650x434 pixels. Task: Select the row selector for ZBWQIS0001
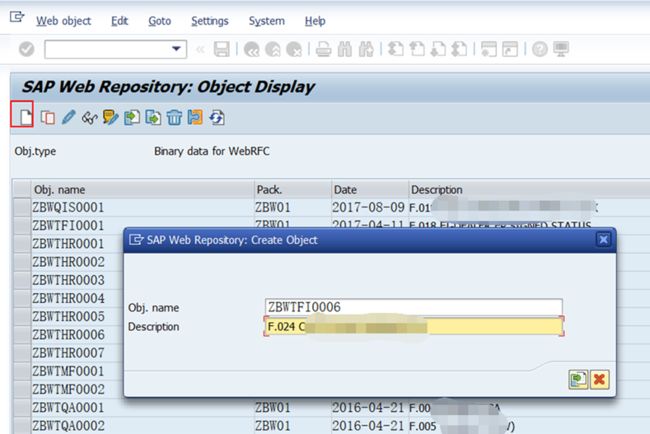pyautogui.click(x=22, y=207)
